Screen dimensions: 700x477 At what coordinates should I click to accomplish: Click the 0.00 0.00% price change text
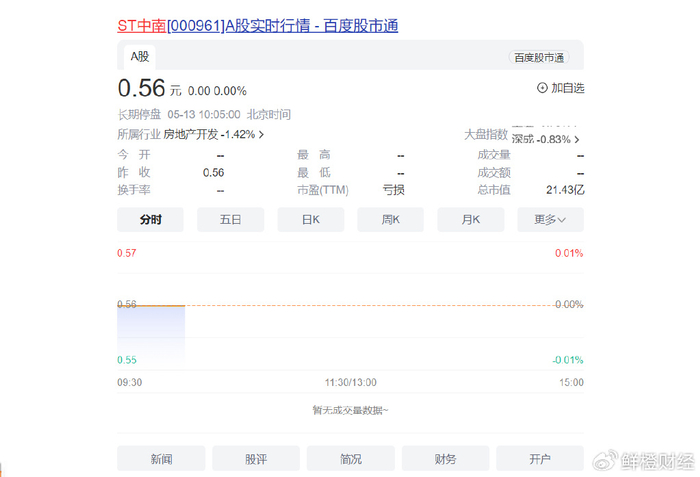pyautogui.click(x=217, y=91)
